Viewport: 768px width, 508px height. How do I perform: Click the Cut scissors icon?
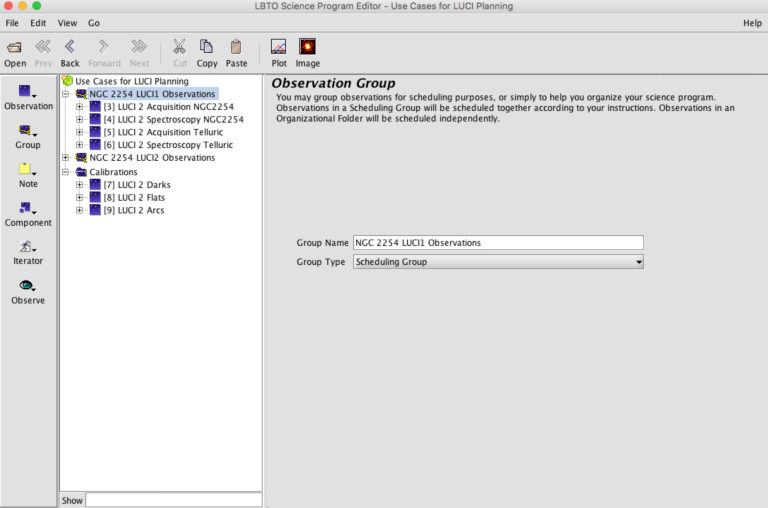[x=180, y=47]
